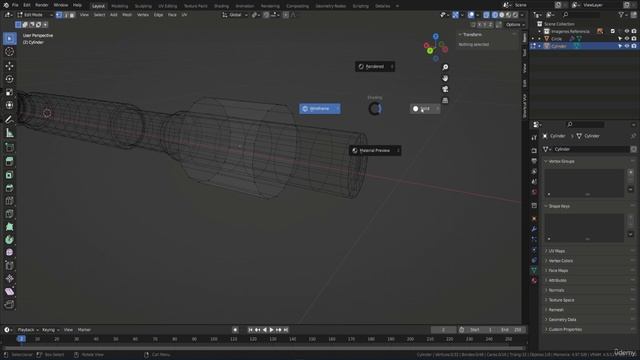Select the Scale tool
This screenshot has height=360, width=640.
(9, 92)
